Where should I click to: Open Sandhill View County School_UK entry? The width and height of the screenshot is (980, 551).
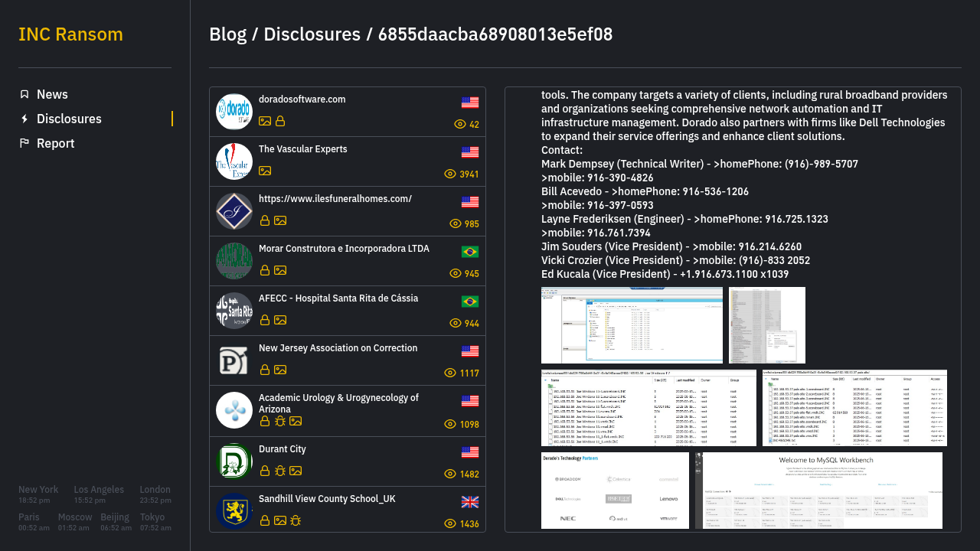348,510
